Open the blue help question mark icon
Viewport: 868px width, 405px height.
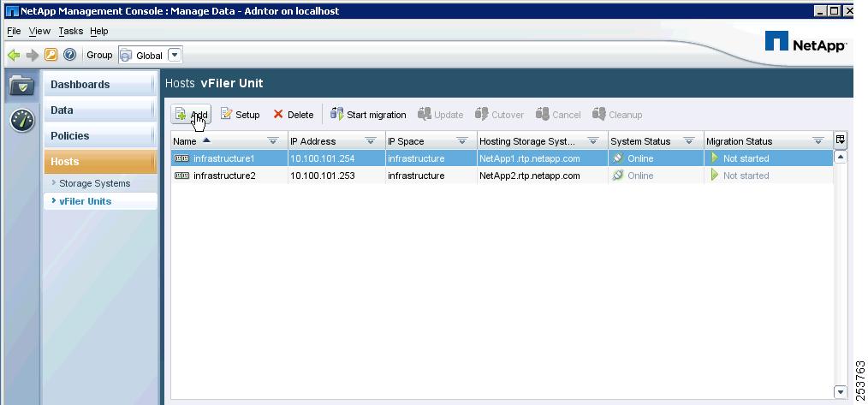pyautogui.click(x=69, y=55)
